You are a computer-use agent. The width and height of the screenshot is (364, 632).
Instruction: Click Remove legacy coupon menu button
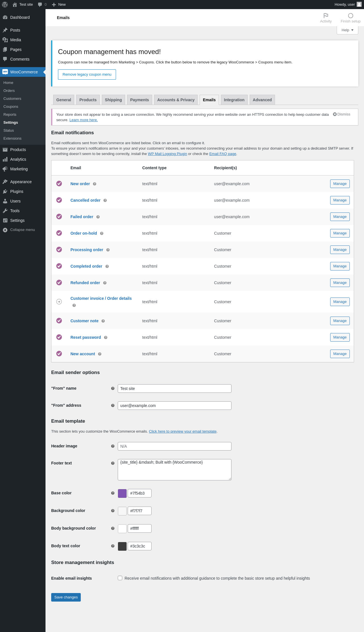click(x=87, y=75)
